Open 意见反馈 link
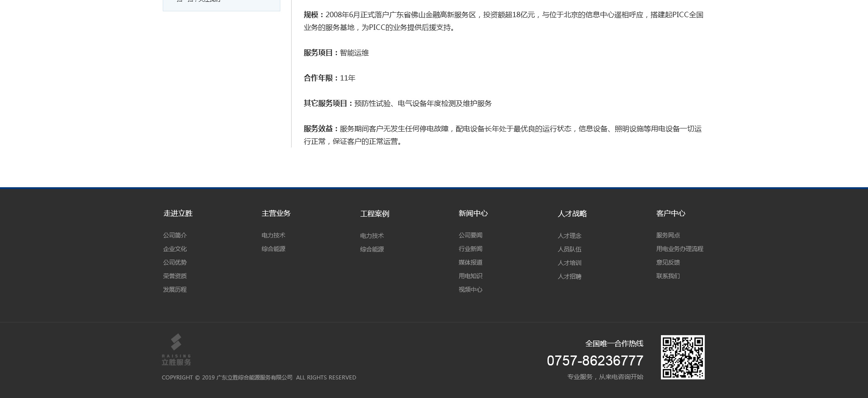The width and height of the screenshot is (868, 398). pyautogui.click(x=668, y=262)
